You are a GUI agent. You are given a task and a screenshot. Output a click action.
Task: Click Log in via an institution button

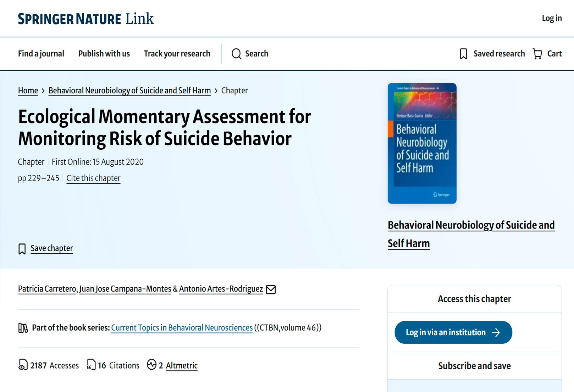[453, 332]
